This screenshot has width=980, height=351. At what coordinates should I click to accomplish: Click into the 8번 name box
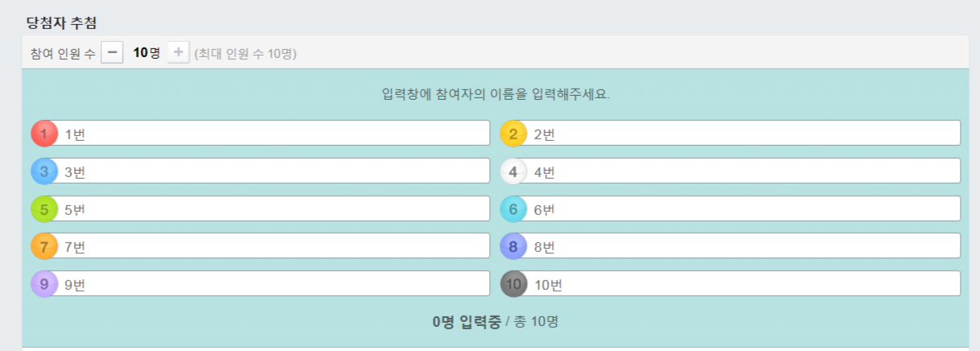[743, 246]
